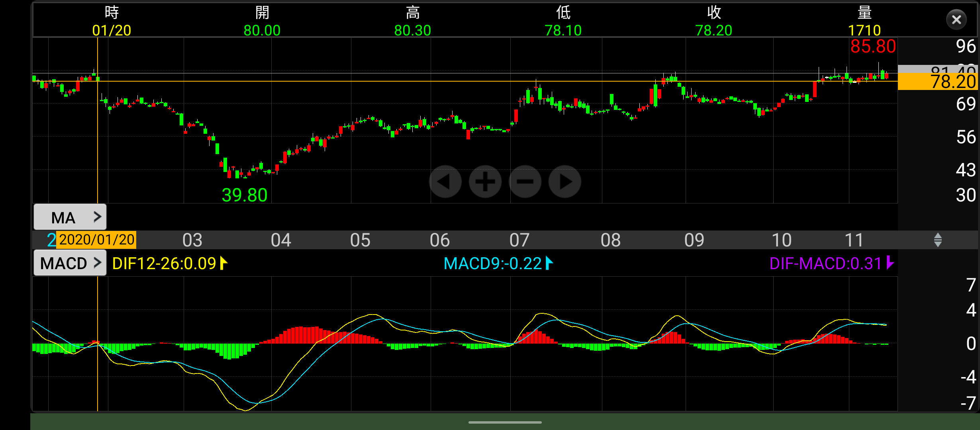The height and width of the screenshot is (430, 980).
Task: Select month 07 on the date axis
Action: click(x=519, y=240)
